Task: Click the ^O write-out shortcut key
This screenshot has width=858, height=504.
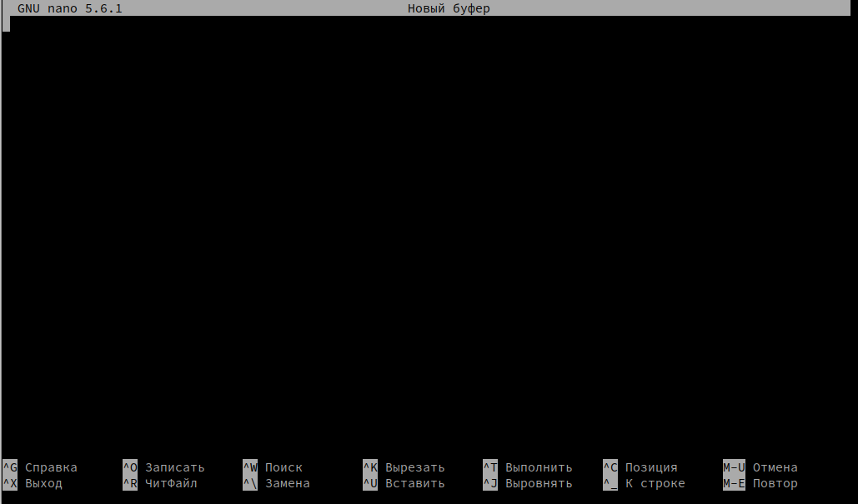Action: pos(130,467)
